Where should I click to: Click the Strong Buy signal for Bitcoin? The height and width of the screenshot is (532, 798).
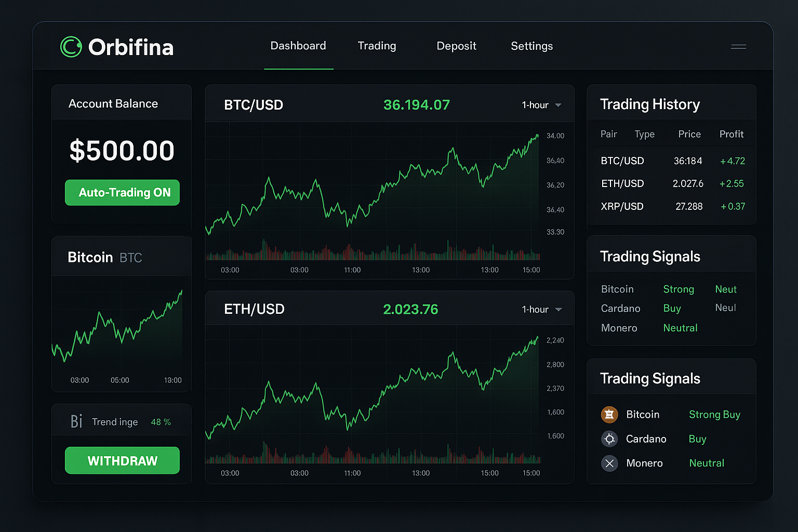[714, 415]
